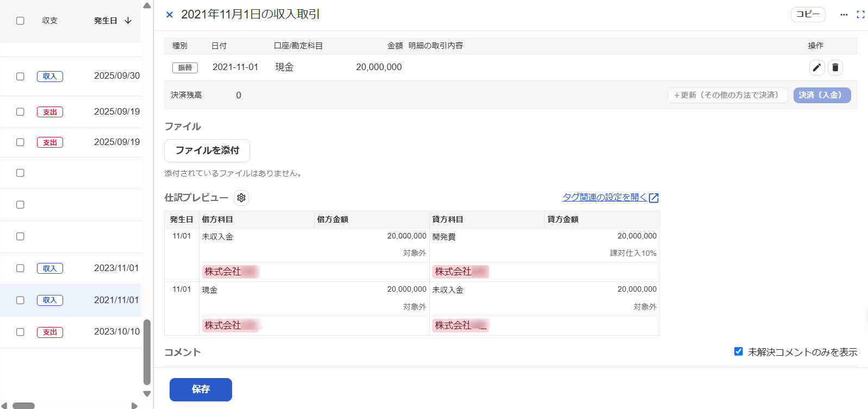Screen dimensions: 868x409
Task: Edit the 振替 row with pencil icon
Action: point(817,67)
